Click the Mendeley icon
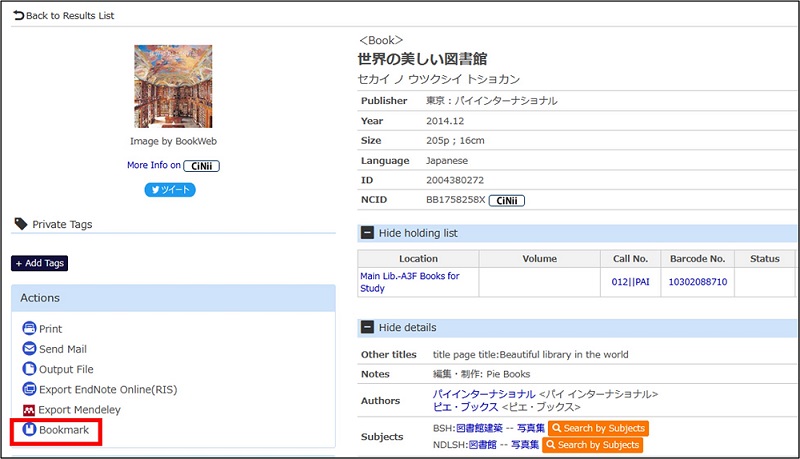 point(29,410)
